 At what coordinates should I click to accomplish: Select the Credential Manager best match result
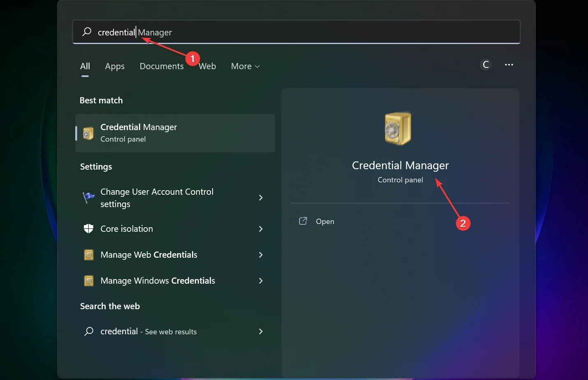pyautogui.click(x=175, y=133)
